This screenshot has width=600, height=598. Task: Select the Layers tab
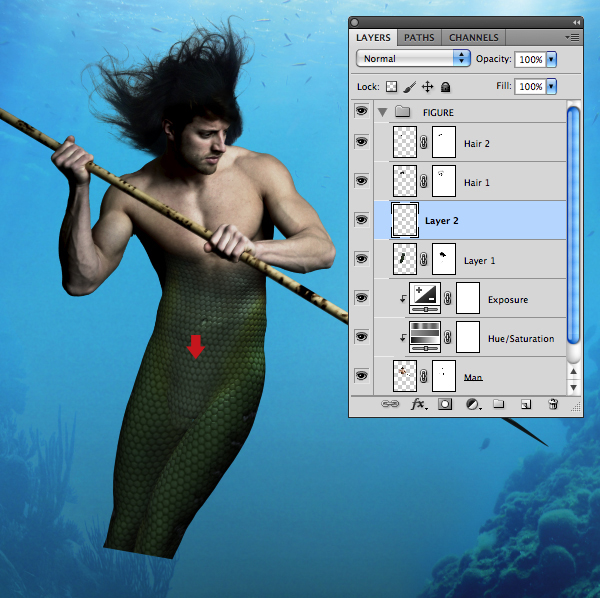(x=373, y=37)
